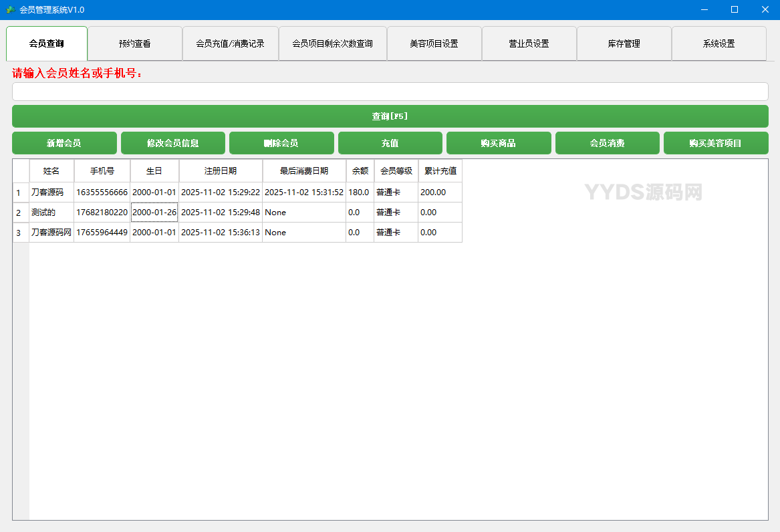Viewport: 780px width, 532px height.
Task: Open the 会员充值/消费记录 tab
Action: pos(231,43)
